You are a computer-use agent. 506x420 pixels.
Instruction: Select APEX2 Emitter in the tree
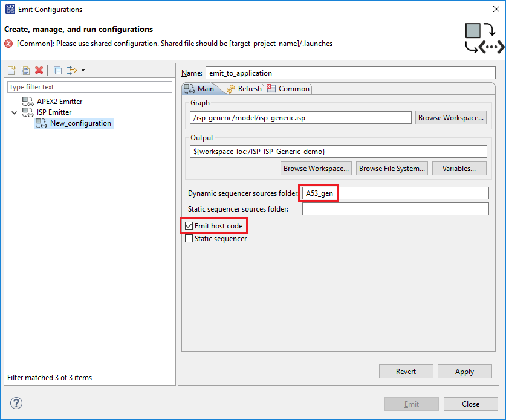60,102
